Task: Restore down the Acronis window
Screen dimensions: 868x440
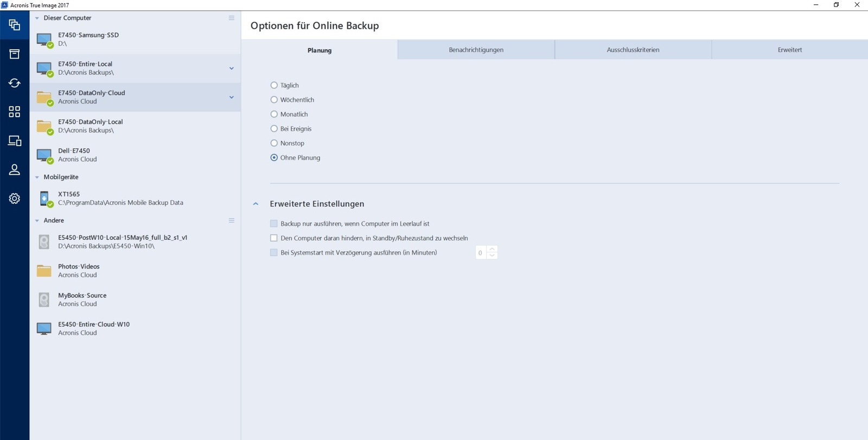Action: coord(837,5)
